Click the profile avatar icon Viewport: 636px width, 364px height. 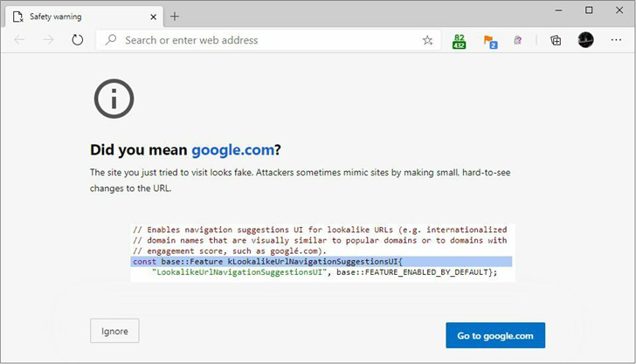585,40
